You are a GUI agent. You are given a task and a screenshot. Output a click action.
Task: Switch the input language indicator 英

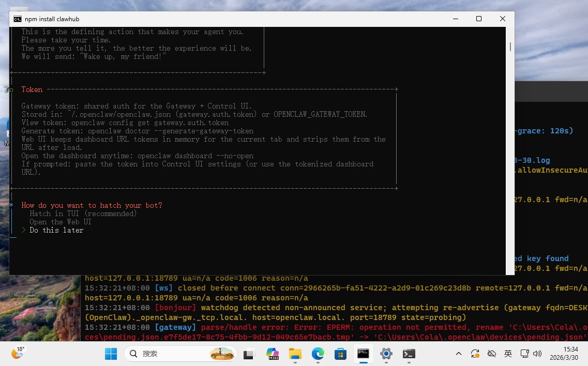pos(508,354)
